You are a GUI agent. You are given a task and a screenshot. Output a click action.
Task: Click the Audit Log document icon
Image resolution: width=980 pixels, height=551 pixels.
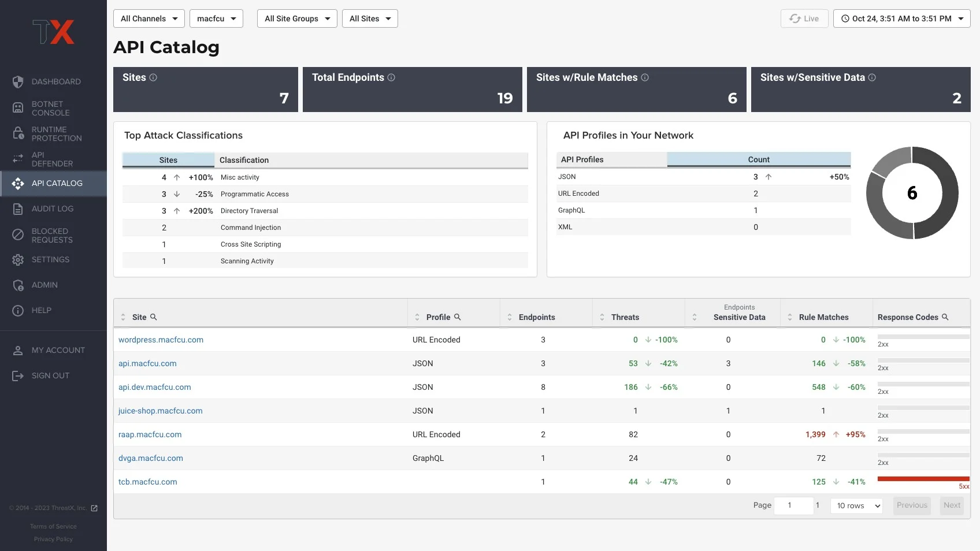coord(18,209)
